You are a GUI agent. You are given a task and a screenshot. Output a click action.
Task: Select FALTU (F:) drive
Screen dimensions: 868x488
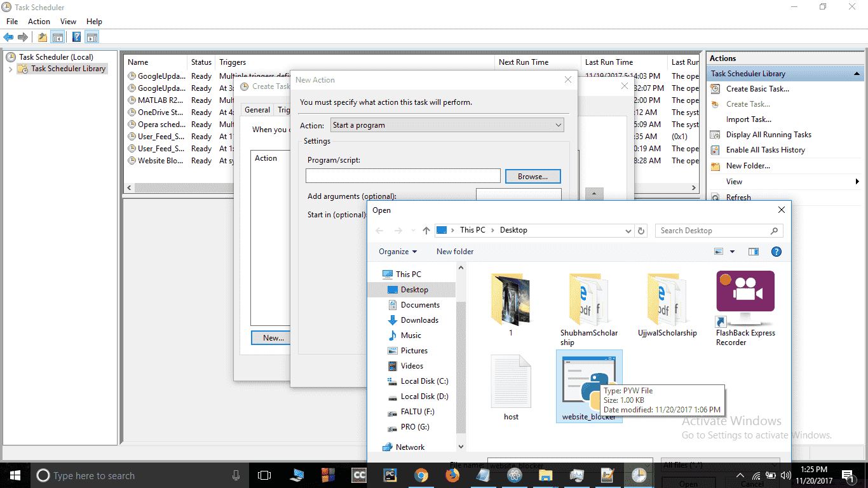(x=417, y=412)
